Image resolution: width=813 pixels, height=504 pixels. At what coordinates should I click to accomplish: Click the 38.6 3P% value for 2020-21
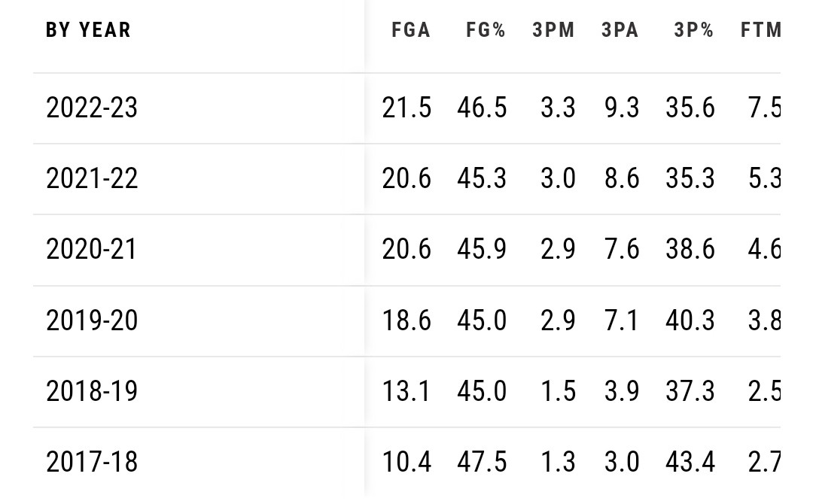(690, 249)
